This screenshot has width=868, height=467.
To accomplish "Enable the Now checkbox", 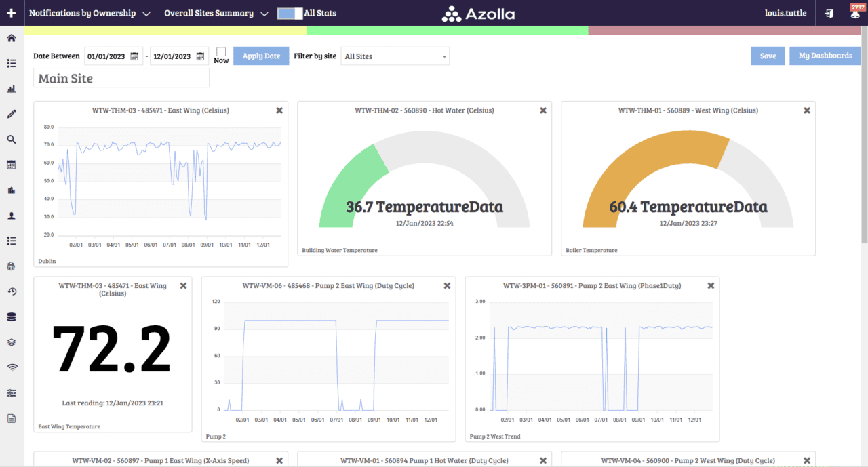I will 220,52.
